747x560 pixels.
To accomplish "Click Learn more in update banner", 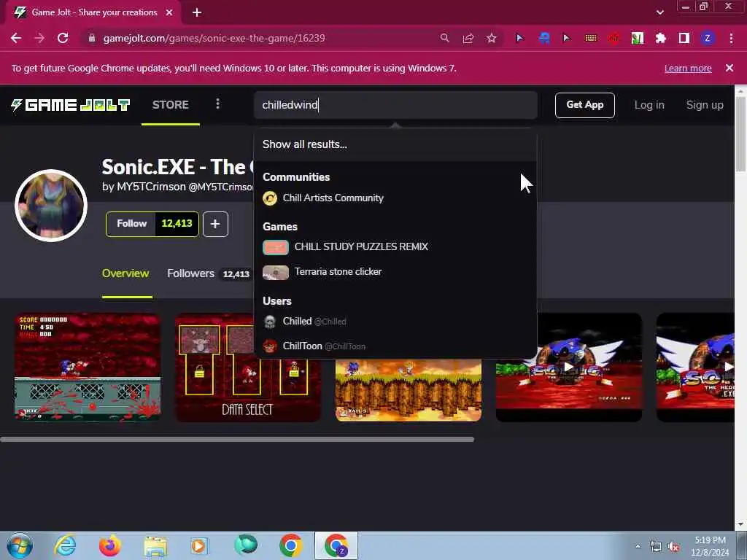I will coord(688,68).
